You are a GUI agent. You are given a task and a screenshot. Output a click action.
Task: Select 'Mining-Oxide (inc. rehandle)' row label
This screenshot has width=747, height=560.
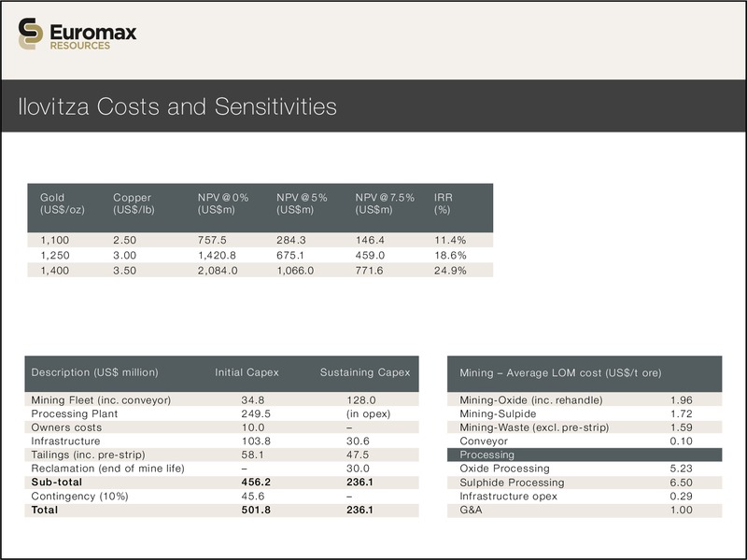pyautogui.click(x=531, y=400)
